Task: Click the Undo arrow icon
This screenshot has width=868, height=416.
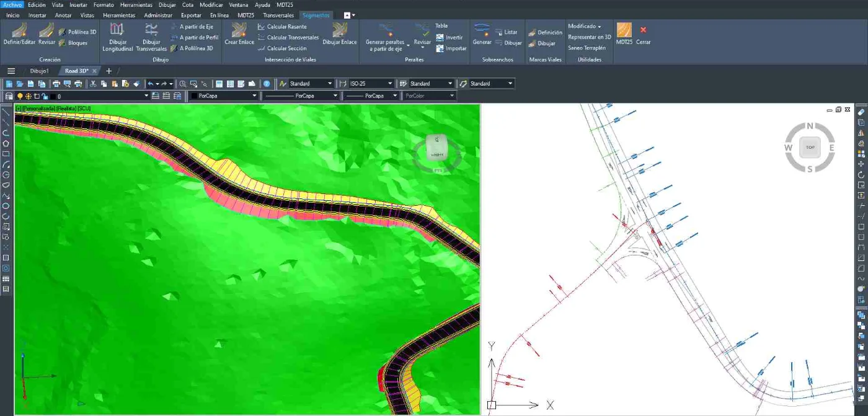Action: pyautogui.click(x=150, y=84)
